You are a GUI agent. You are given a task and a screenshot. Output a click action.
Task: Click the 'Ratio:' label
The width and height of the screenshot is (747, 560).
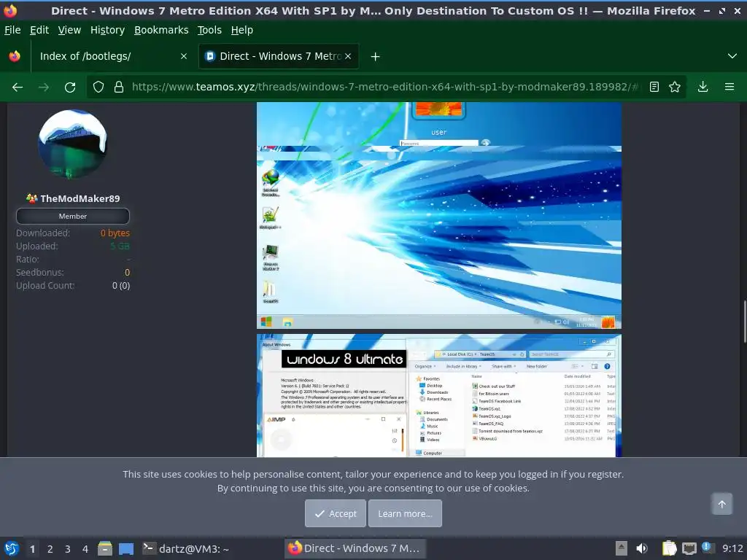click(x=28, y=260)
